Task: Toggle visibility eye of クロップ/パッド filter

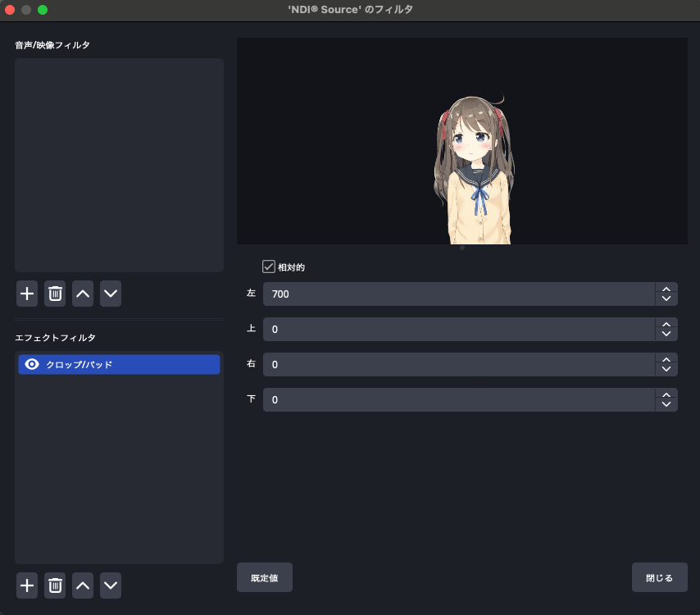Action: 32,364
